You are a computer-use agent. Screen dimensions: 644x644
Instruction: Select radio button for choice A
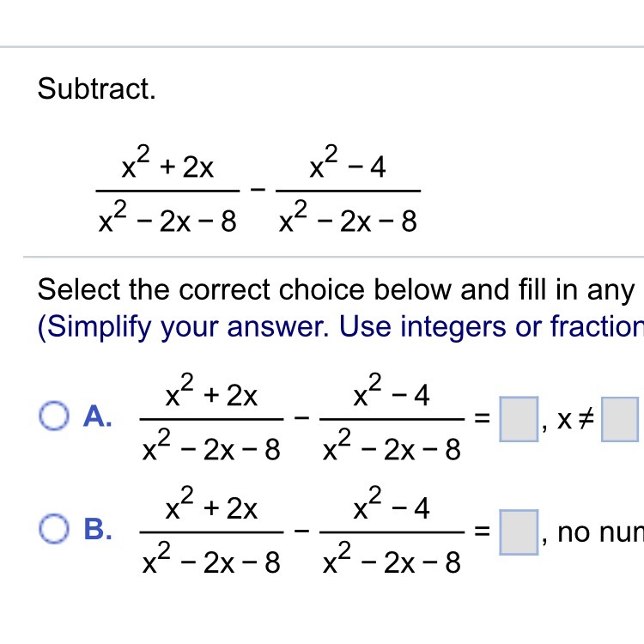pos(52,418)
